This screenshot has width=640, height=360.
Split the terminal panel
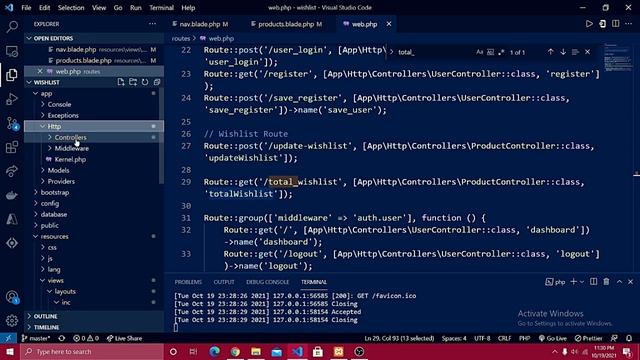[593, 282]
